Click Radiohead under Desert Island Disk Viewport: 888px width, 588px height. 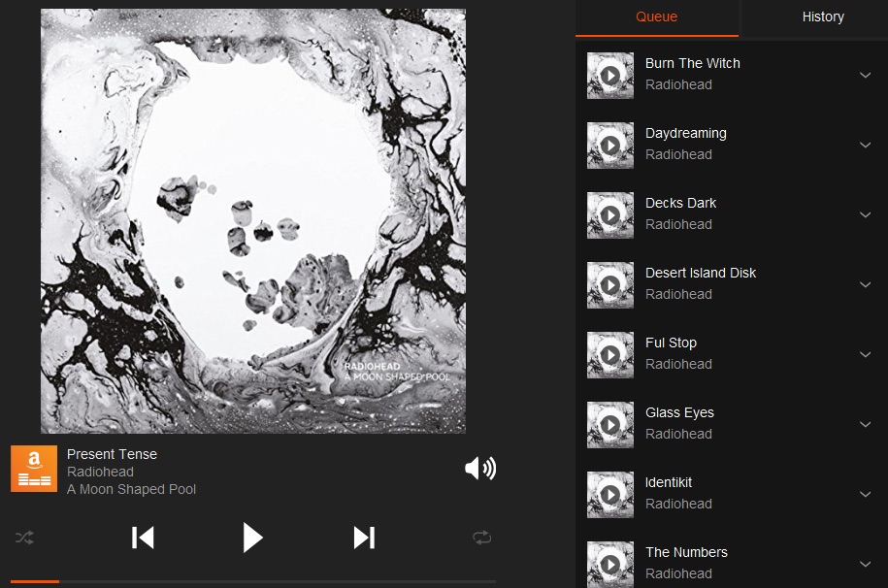tap(678, 295)
